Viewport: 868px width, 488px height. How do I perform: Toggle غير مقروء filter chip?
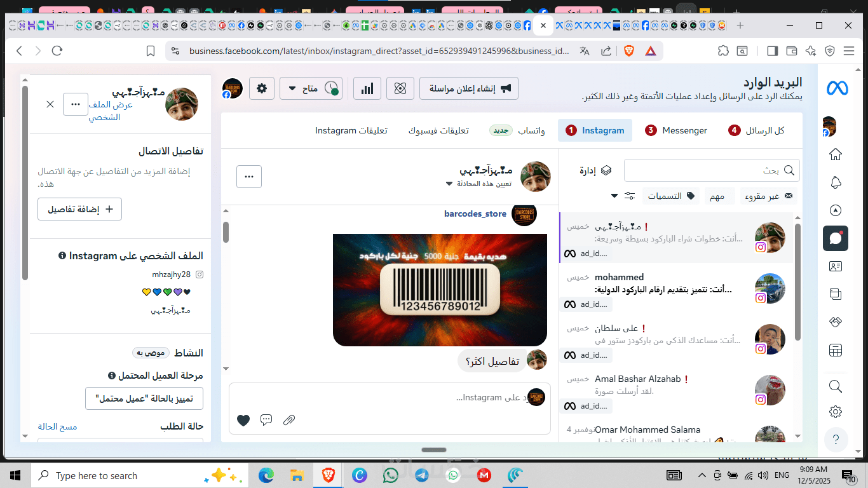(770, 196)
